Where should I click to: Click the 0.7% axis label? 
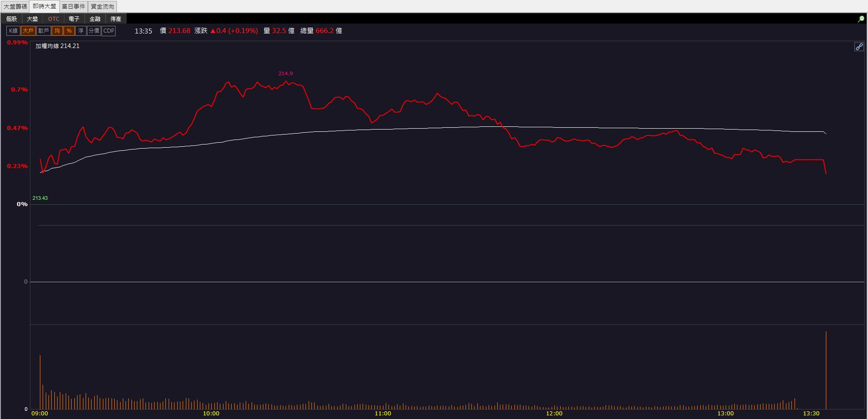point(19,90)
